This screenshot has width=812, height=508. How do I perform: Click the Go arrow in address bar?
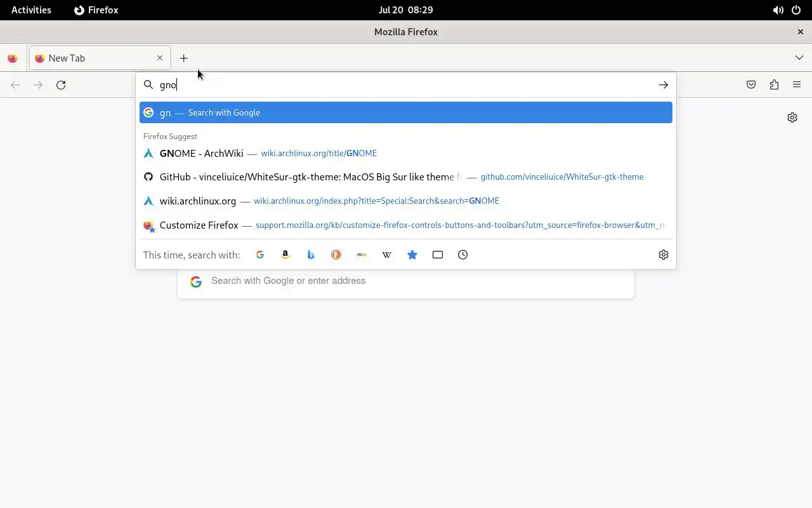pyautogui.click(x=663, y=84)
